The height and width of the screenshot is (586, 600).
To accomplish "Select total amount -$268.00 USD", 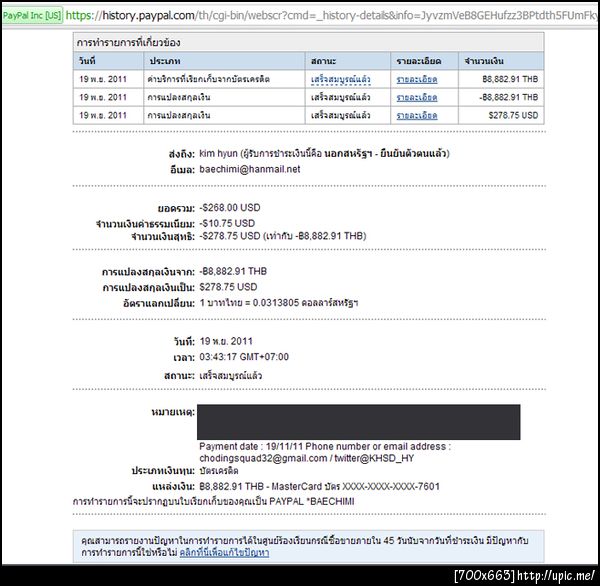I will point(230,208).
